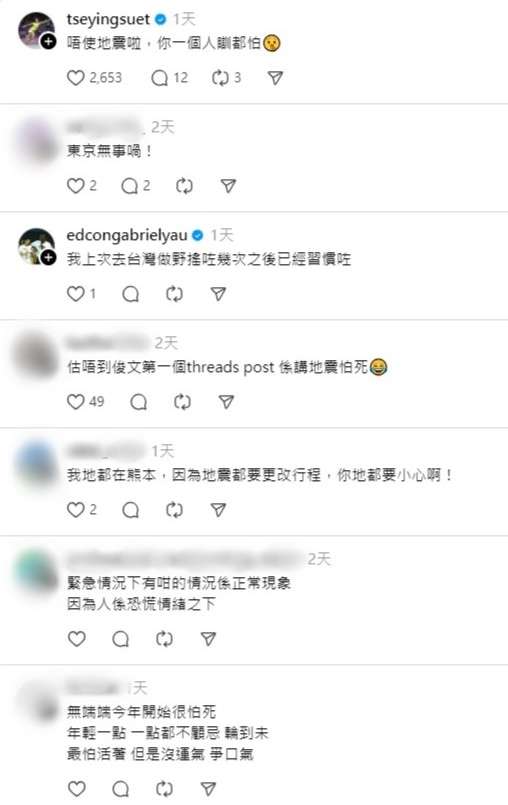This screenshot has width=508, height=805.
Task: Open edcongabrielyau's profile via the username
Action: click(x=127, y=235)
